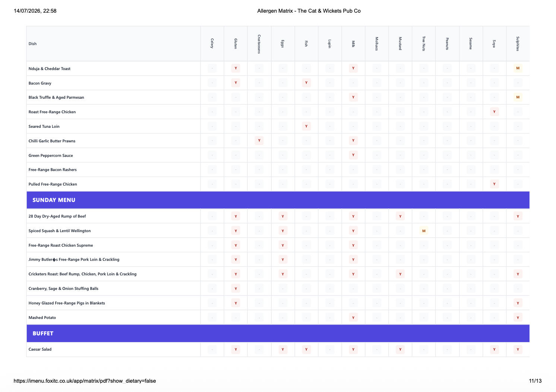Screen dimensions: 556x392
Task: Select the Caesar Salad dish
Action: (x=40, y=349)
